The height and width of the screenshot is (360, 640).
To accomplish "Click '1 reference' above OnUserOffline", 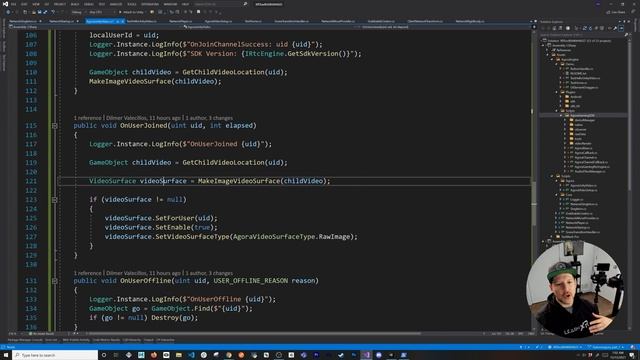I will coord(87,273).
